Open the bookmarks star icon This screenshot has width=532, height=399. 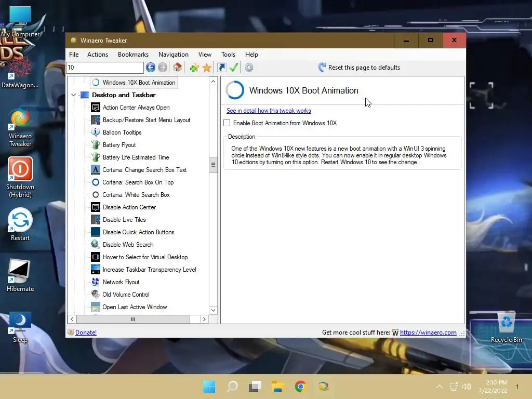coord(207,68)
